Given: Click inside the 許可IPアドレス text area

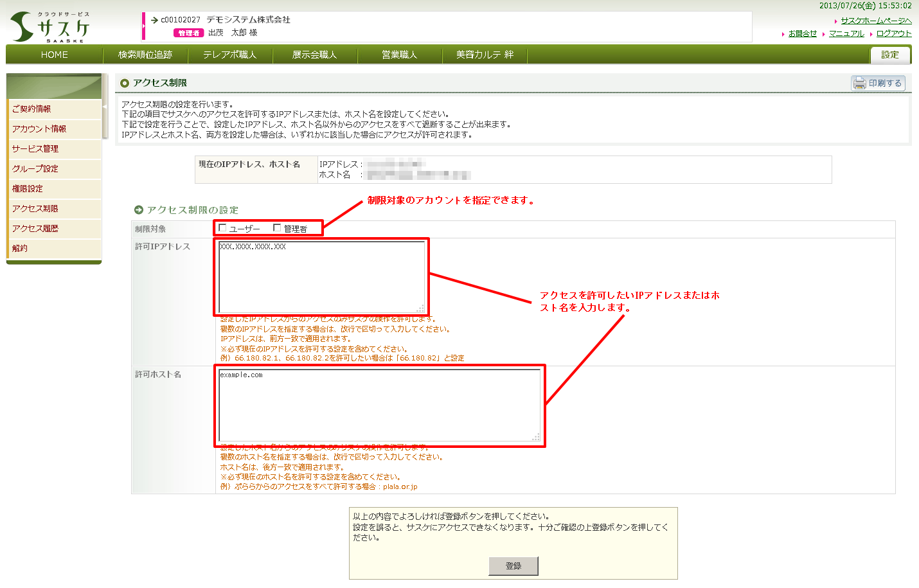Looking at the screenshot, I should (321, 276).
